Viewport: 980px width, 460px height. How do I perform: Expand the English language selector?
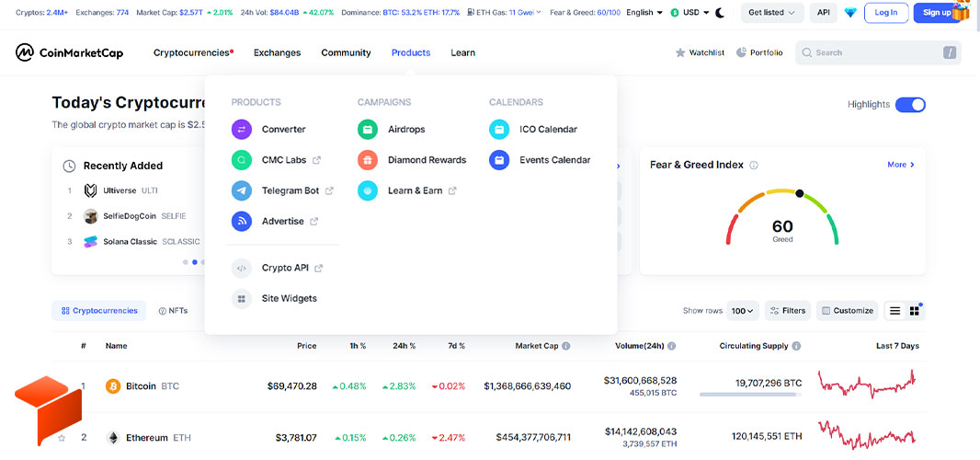644,13
